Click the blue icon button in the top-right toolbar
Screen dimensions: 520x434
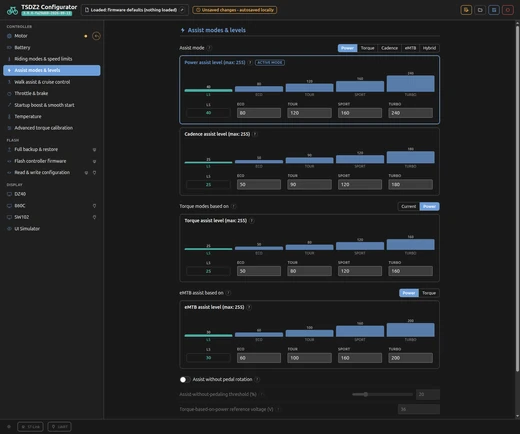494,10
